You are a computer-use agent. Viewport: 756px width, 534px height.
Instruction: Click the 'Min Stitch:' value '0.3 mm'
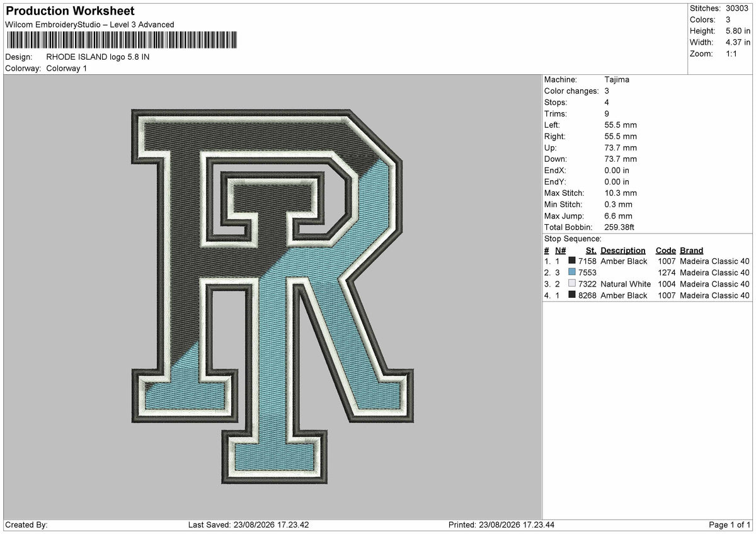click(x=618, y=204)
